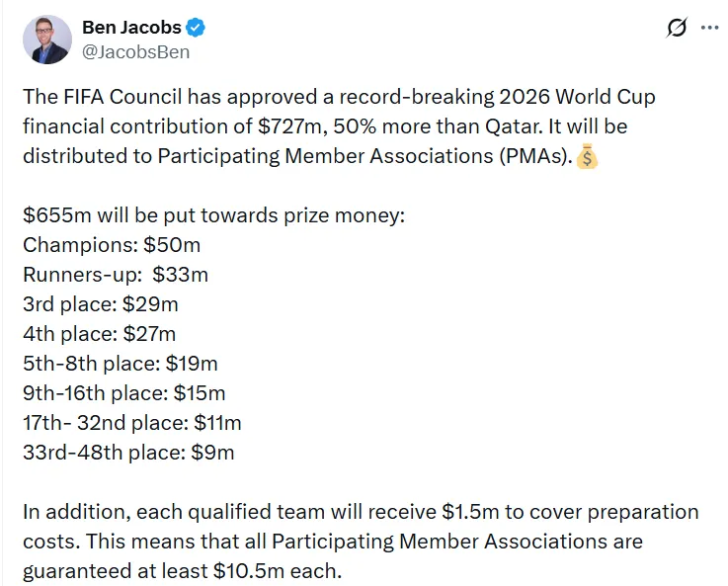Open the three-dot More options menu
Viewport: 728px width, 586px height.
[x=709, y=28]
